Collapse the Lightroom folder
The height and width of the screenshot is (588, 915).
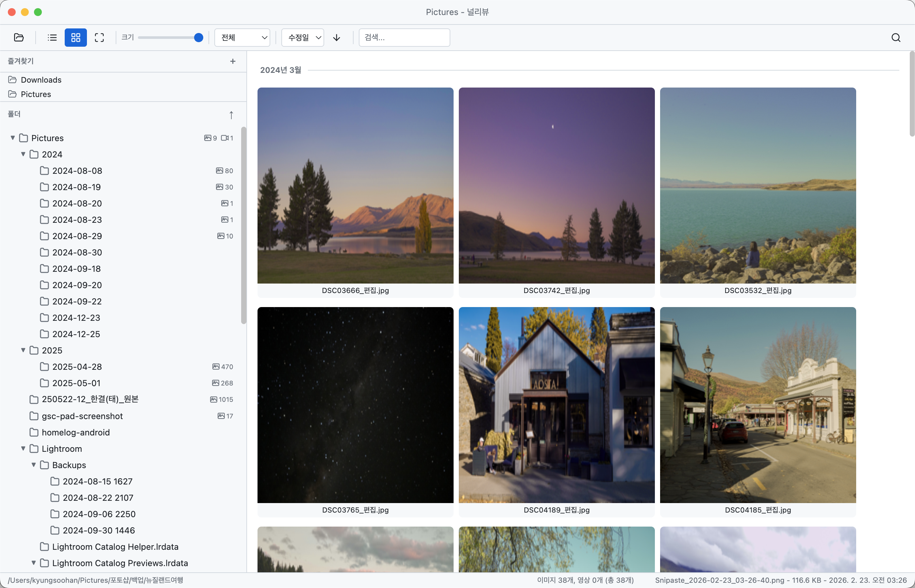point(23,449)
